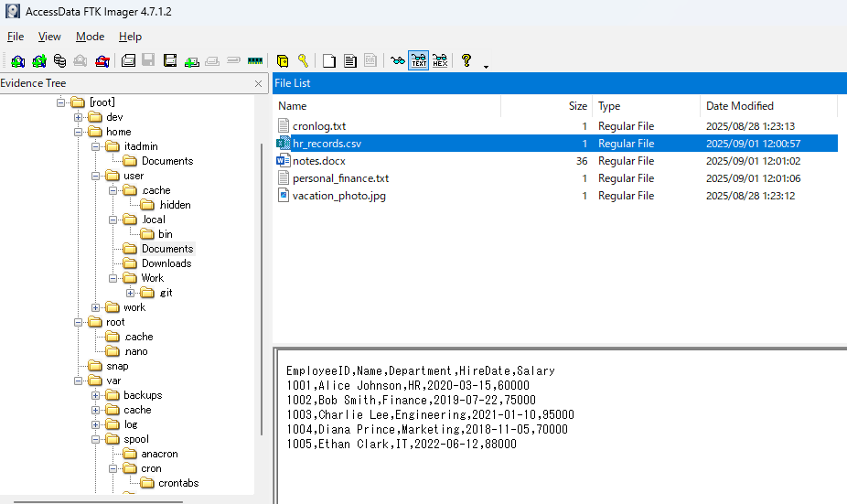Viewport: 847px width, 504px height.
Task: Switch preview to TEXT mode
Action: (x=419, y=60)
